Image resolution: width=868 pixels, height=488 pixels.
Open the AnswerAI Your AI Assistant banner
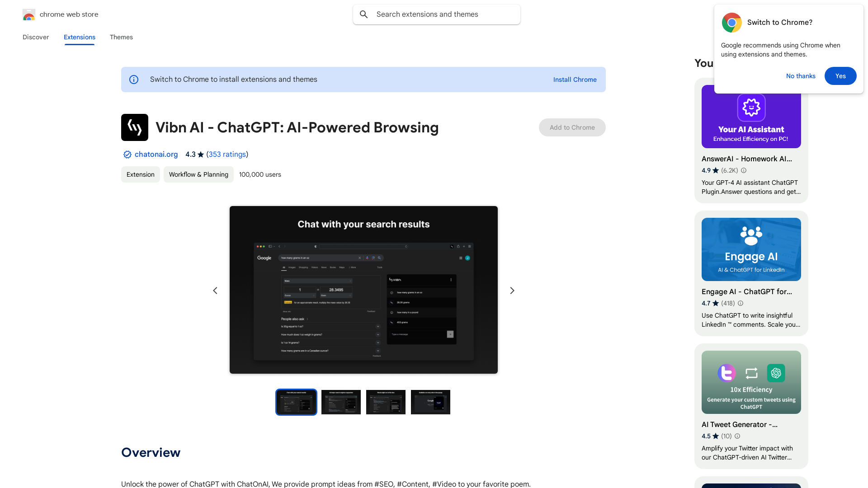point(751,117)
